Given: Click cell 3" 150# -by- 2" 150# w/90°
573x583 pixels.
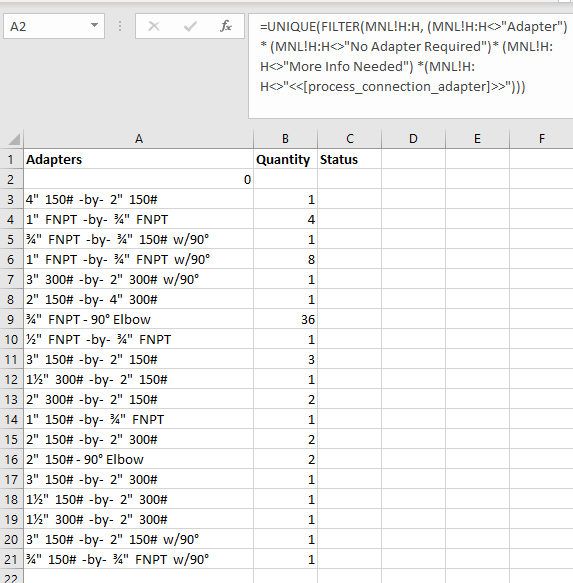Looking at the screenshot, I should point(139,539).
